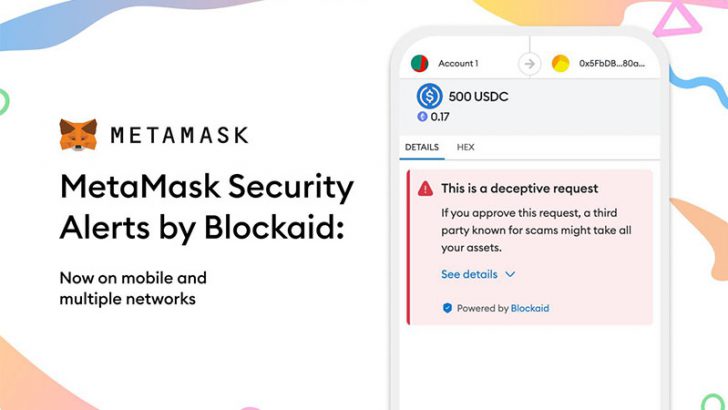Open the Blockaid link
Viewport: 728px width, 410px height.
tap(530, 308)
